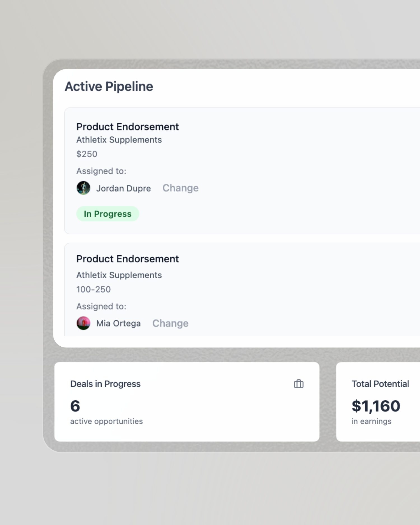The width and height of the screenshot is (420, 525).
Task: Select the green In Progress status badge
Action: pyautogui.click(x=108, y=214)
